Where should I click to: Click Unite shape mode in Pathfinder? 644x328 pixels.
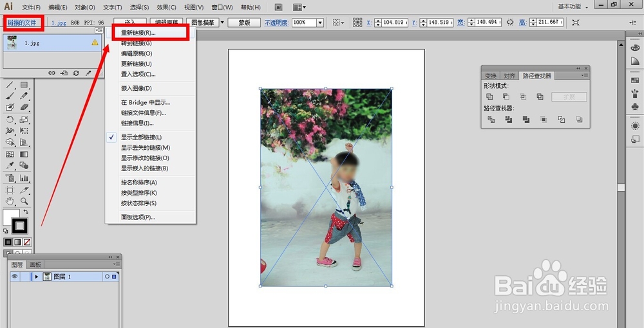[x=489, y=96]
